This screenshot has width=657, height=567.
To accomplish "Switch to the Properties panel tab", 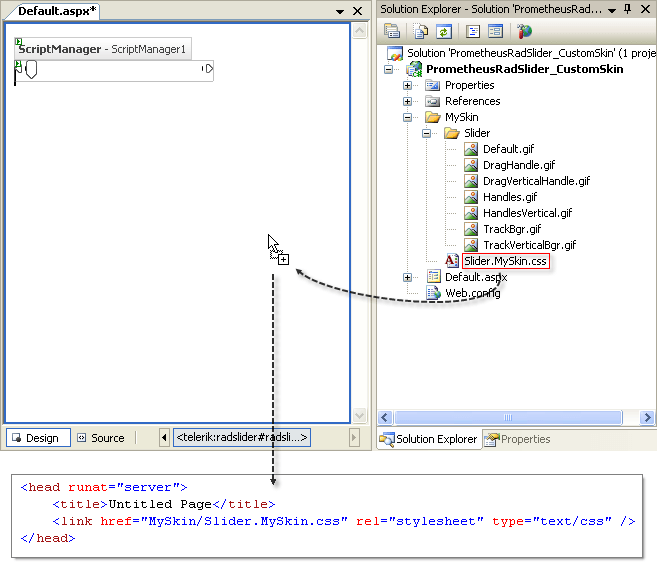I will (x=517, y=439).
